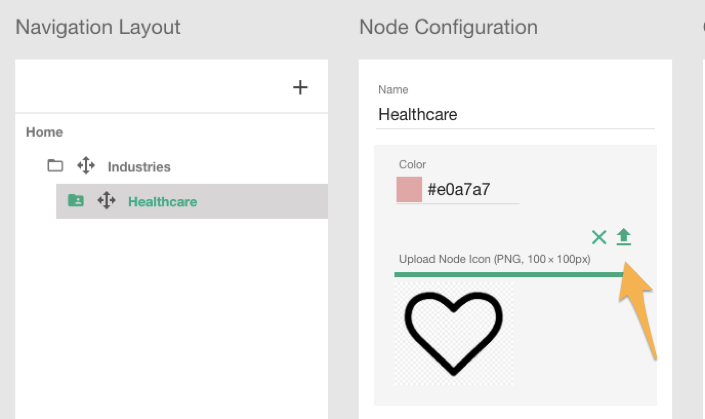Click the heart icon preview thumbnail
Viewport: 705px width, 419px height.
click(454, 333)
